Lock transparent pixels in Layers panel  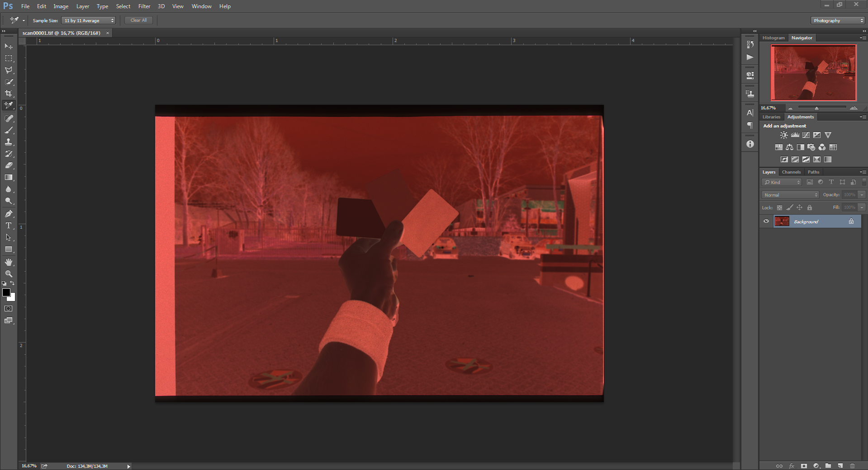click(779, 207)
